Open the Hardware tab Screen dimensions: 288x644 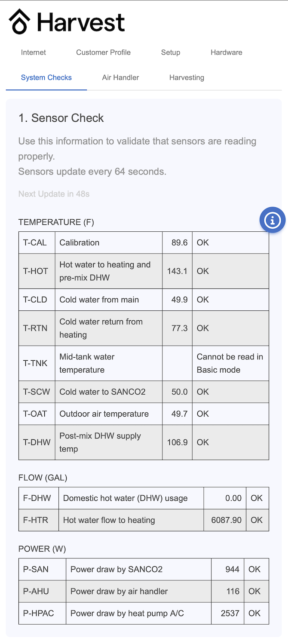point(227,52)
